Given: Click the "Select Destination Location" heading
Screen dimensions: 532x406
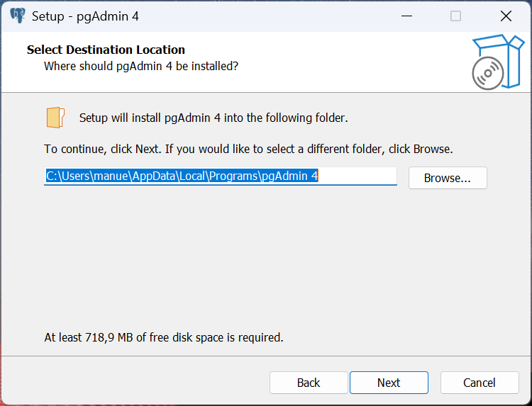Looking at the screenshot, I should tap(106, 50).
